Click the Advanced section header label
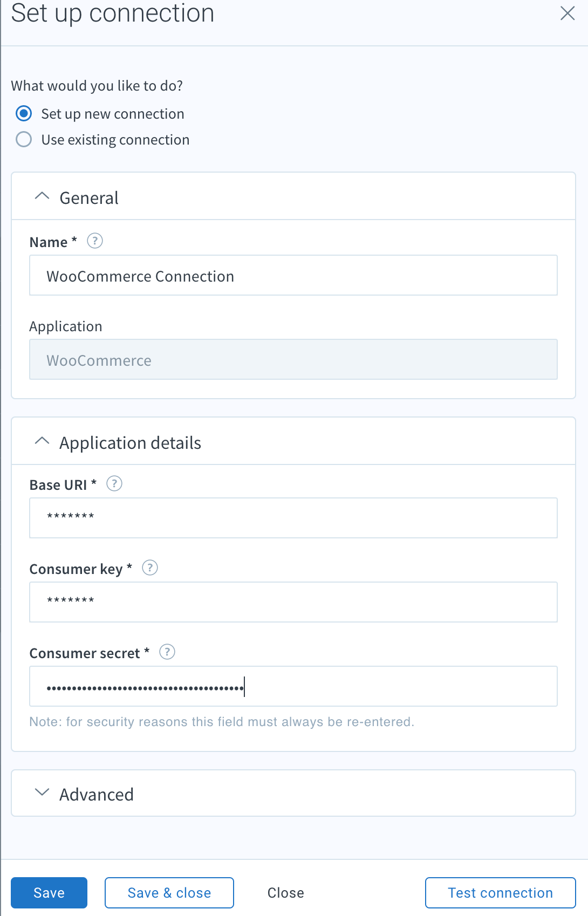Viewport: 588px width, 916px height. (97, 795)
